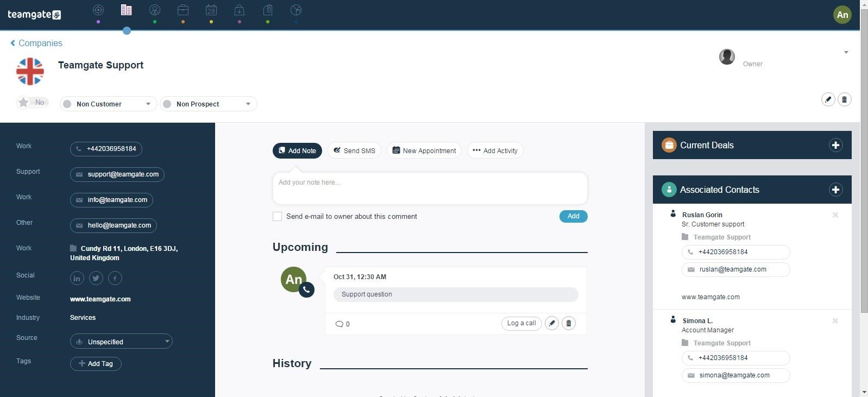
Task: Select the Send SMS tab
Action: (354, 150)
